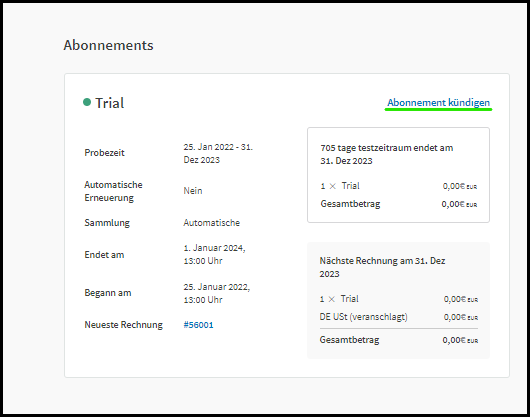Click the Abonnement kündigen link
Image resolution: width=530 pixels, height=417 pixels.
[438, 102]
